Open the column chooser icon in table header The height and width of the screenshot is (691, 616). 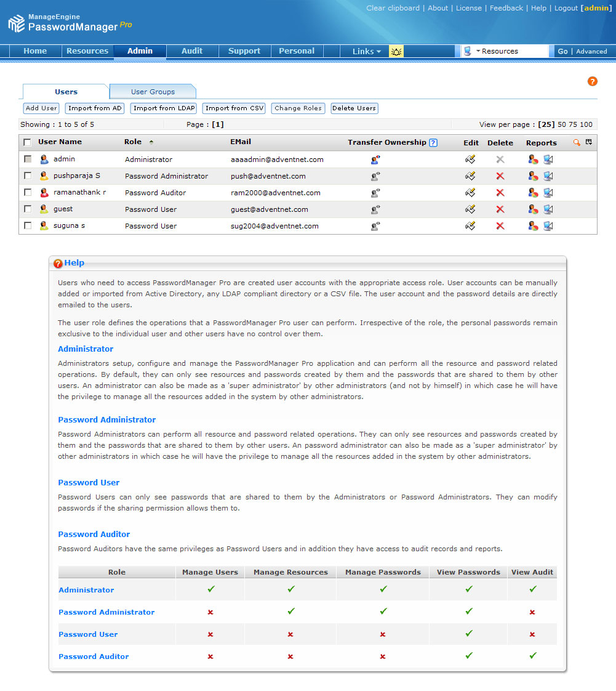(x=589, y=142)
